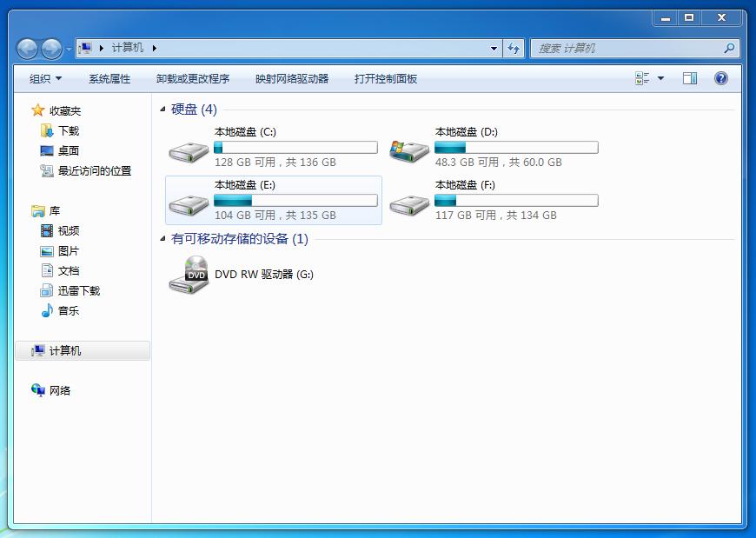Click the E: drive capacity bar

(295, 200)
